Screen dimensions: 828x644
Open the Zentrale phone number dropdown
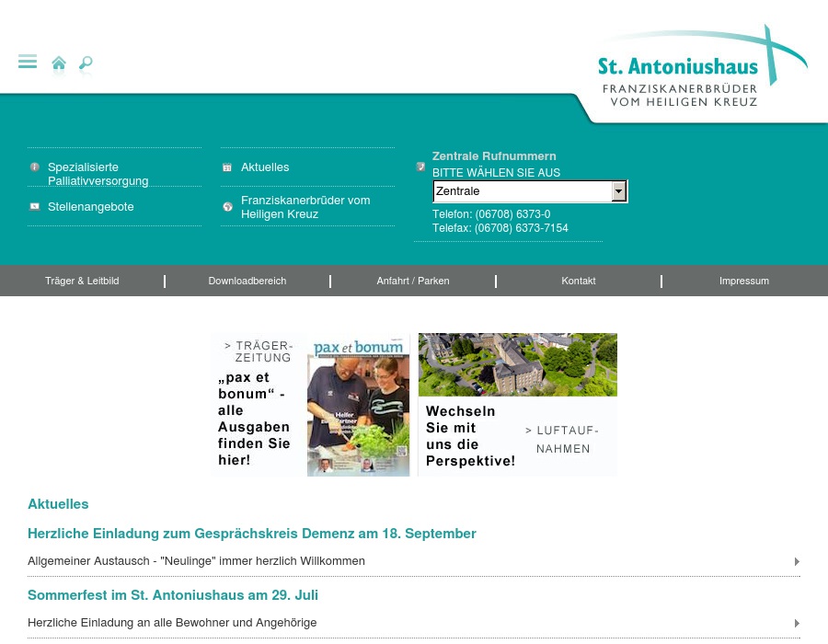pyautogui.click(x=619, y=191)
